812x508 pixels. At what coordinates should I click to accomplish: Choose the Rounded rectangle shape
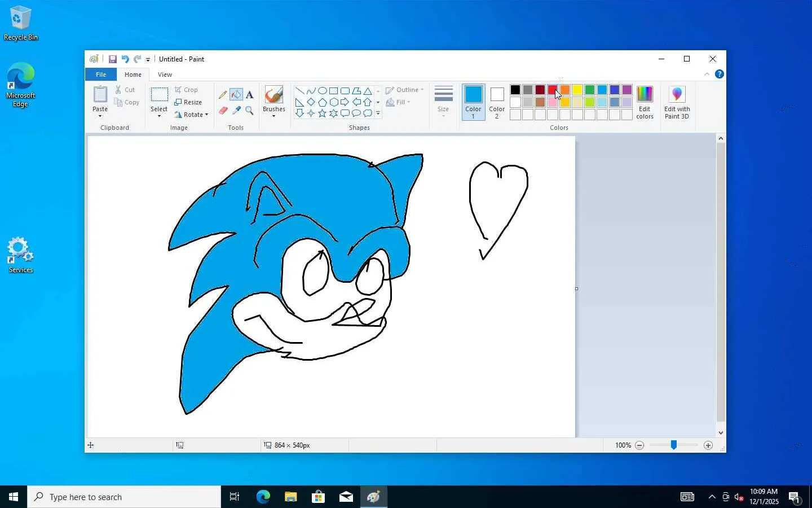point(345,91)
